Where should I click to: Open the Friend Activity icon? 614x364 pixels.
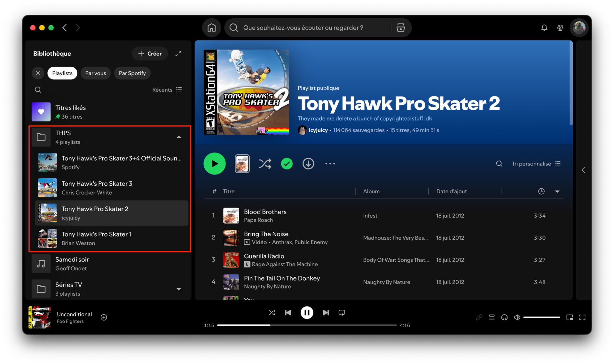point(560,28)
